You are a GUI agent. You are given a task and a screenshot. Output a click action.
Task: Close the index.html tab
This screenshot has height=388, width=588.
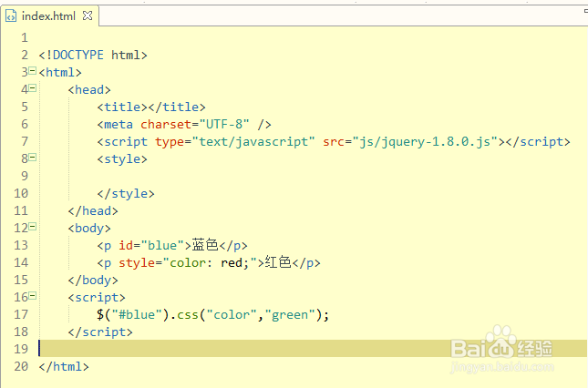tap(88, 15)
